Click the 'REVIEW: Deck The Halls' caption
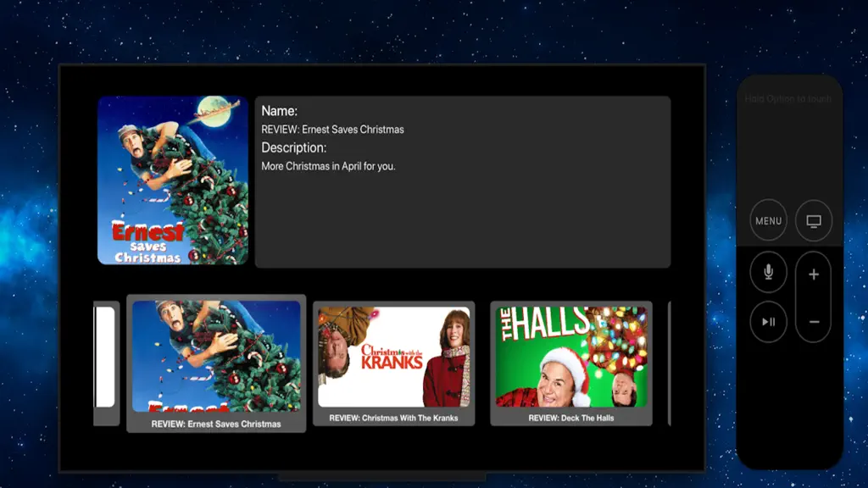The width and height of the screenshot is (868, 488). point(570,418)
